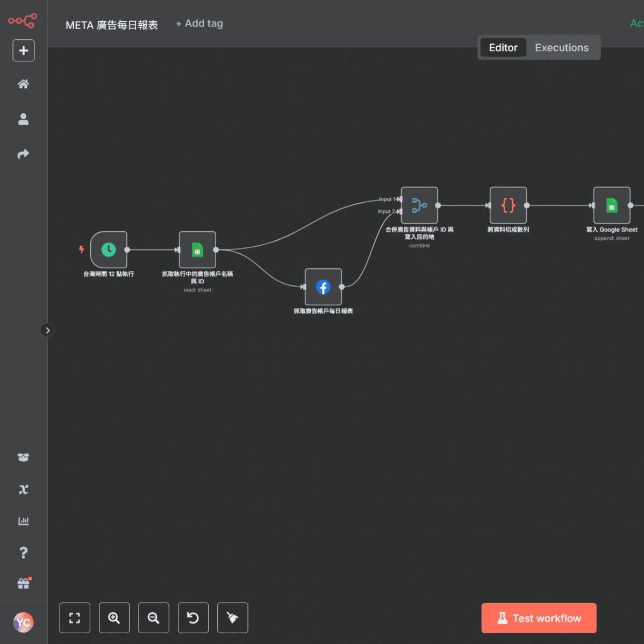Open the Home overview icon

(x=23, y=84)
